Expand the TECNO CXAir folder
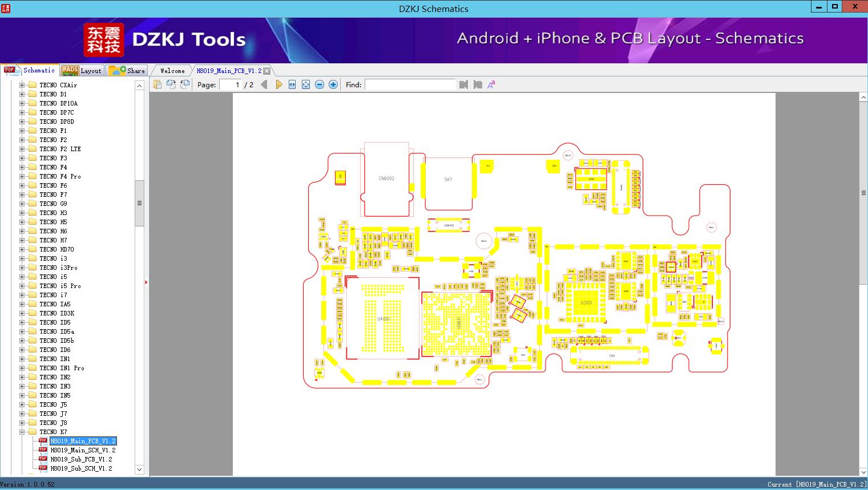 pyautogui.click(x=22, y=85)
